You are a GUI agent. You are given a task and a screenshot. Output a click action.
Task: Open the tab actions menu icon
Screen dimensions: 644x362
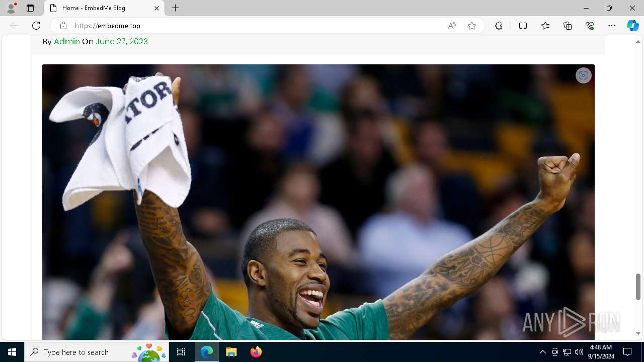pyautogui.click(x=30, y=8)
